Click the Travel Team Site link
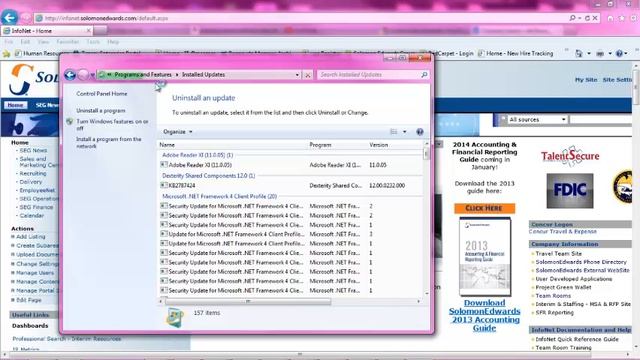The height and width of the screenshot is (360, 640). 558,253
